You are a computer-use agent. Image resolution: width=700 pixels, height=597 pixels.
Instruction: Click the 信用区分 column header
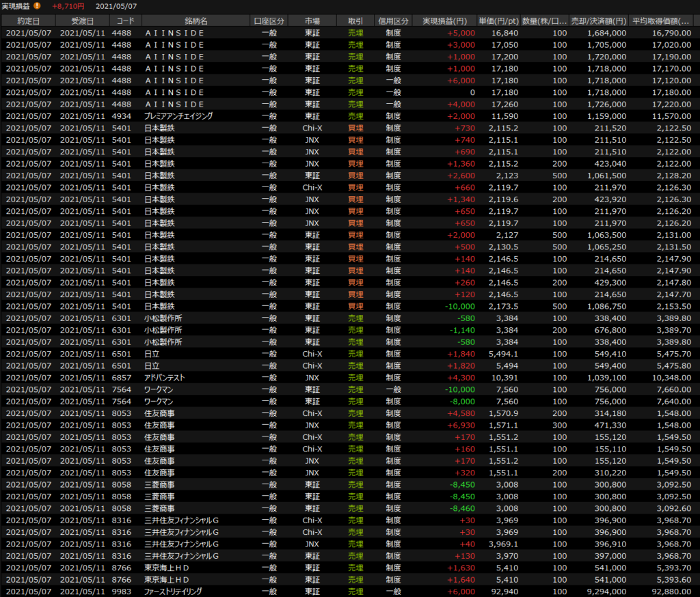[393, 21]
